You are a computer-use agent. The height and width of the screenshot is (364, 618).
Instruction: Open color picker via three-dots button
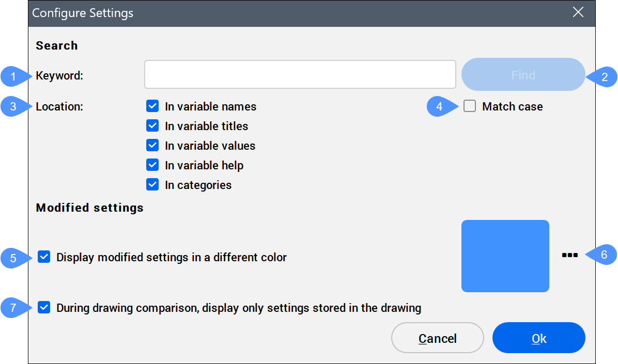point(569,255)
